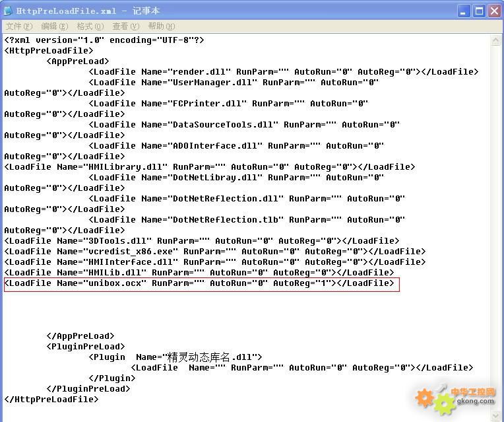Click the scrollbar up arrow
Image resolution: width=504 pixels, height=422 pixels.
[495, 40]
